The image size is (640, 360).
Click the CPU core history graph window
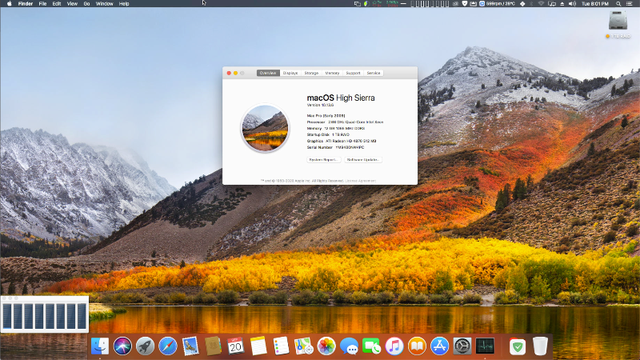(x=44, y=314)
